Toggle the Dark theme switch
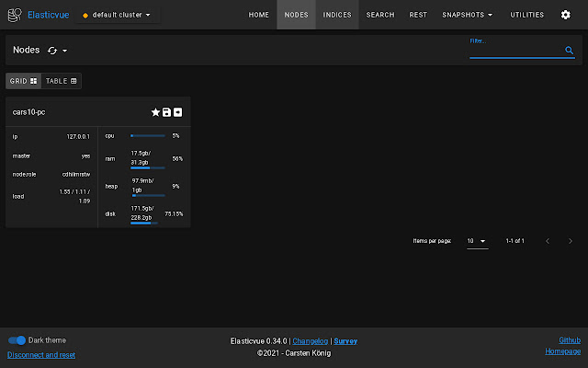The width and height of the screenshot is (588, 368). coord(17,340)
